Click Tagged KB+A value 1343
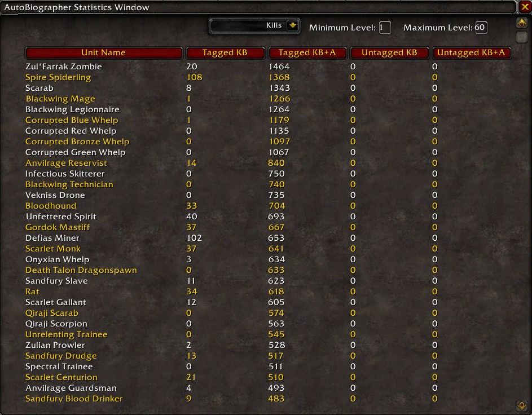The height and width of the screenshot is (415, 532). [x=279, y=88]
